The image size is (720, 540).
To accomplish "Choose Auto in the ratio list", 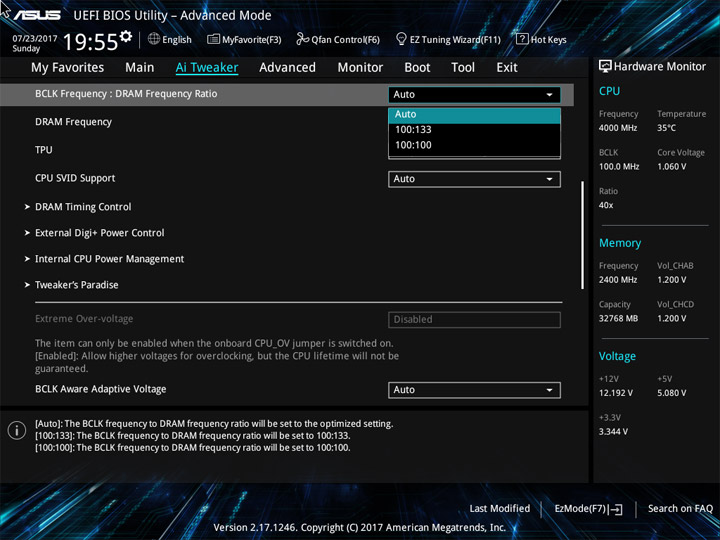I will point(474,114).
